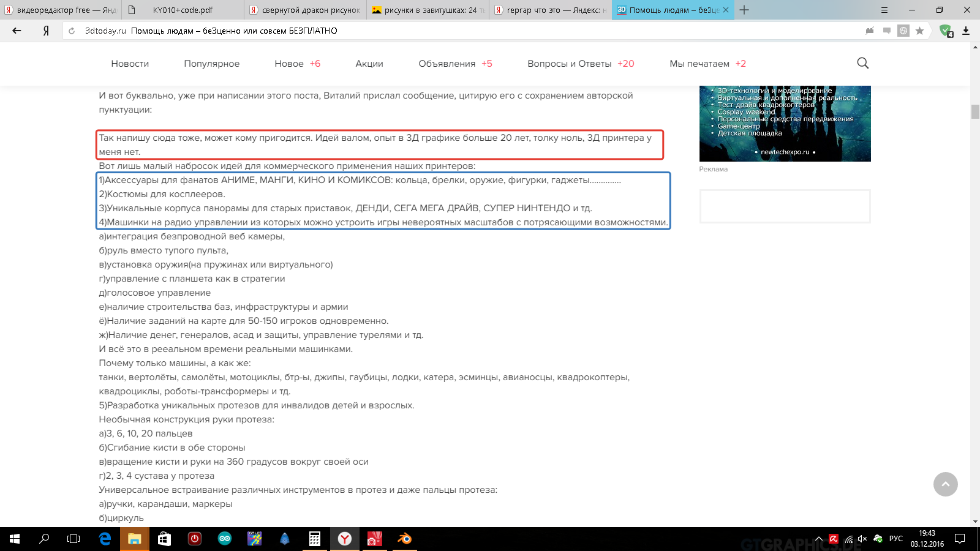Open the Windows action center icon

tap(960, 539)
